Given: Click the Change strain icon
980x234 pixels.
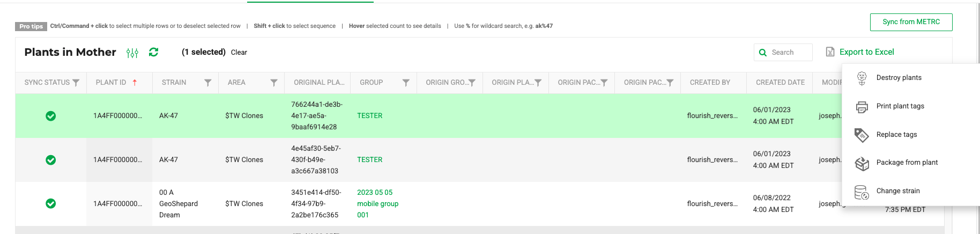Looking at the screenshot, I should 862,192.
